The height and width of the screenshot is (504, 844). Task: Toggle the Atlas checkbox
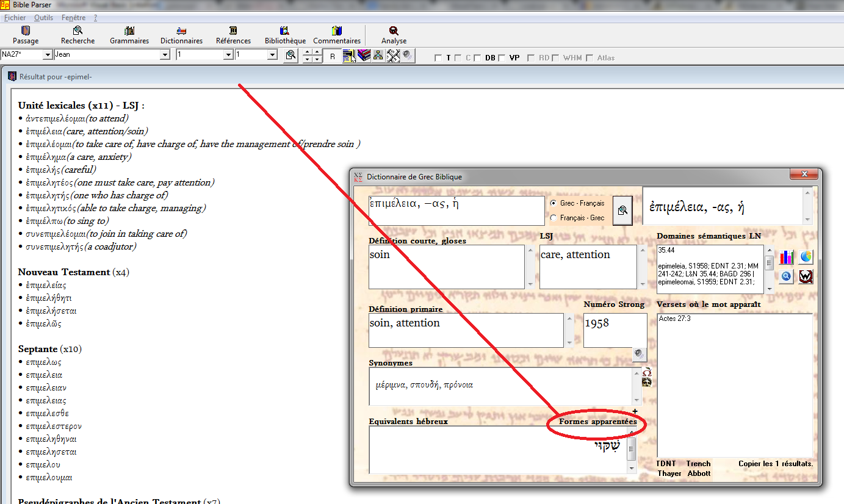590,58
